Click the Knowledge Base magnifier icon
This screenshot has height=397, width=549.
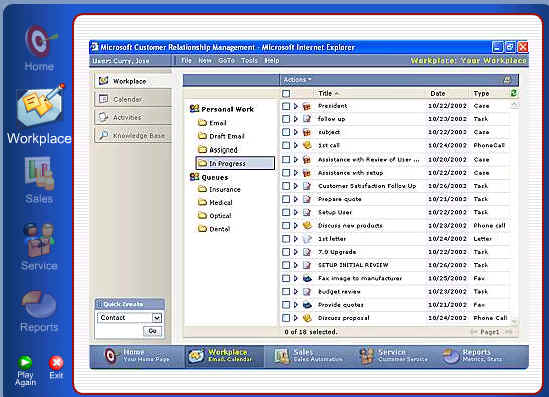click(x=103, y=135)
